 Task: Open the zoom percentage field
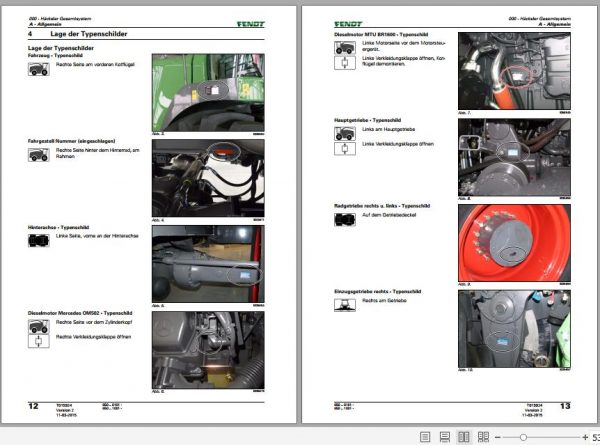tap(596, 437)
